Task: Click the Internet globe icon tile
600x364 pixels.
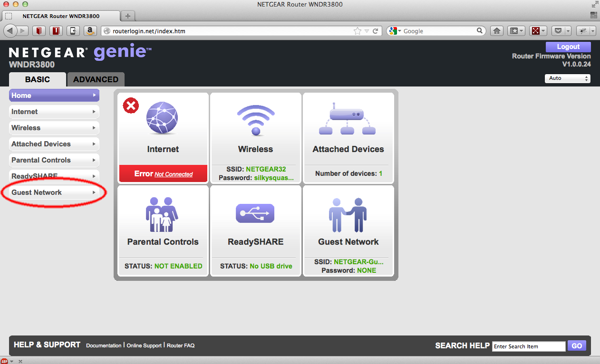Action: 162,119
